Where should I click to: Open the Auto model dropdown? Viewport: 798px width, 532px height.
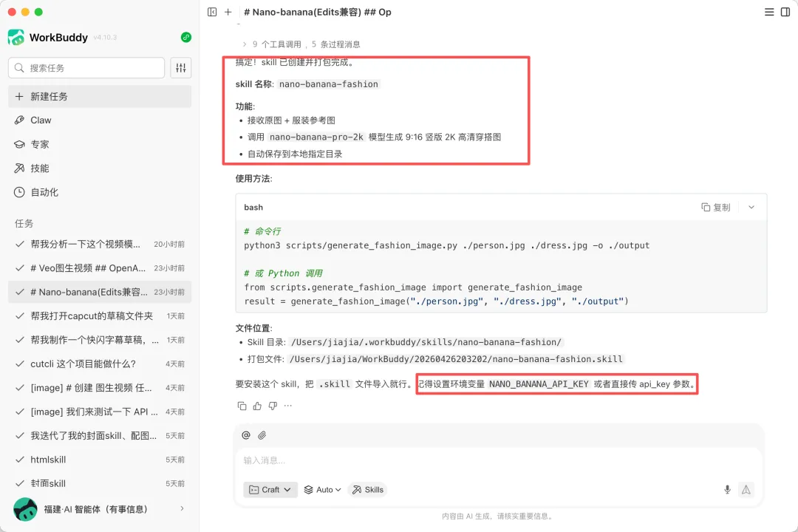(x=322, y=489)
